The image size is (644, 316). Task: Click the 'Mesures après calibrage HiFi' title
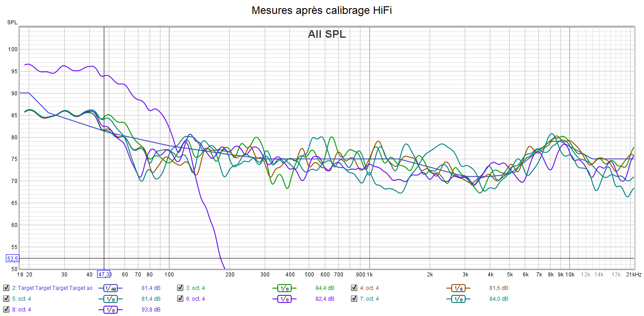tap(322, 10)
